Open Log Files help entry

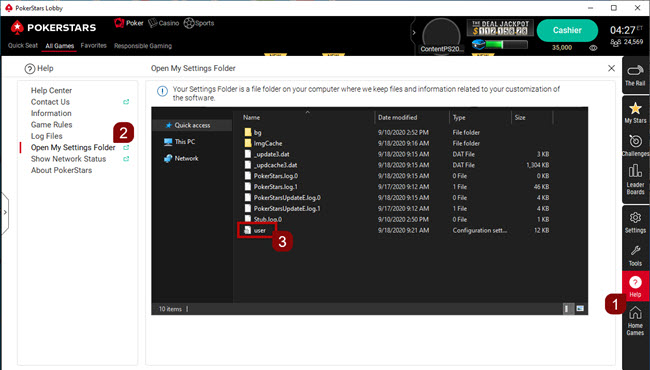coord(46,136)
